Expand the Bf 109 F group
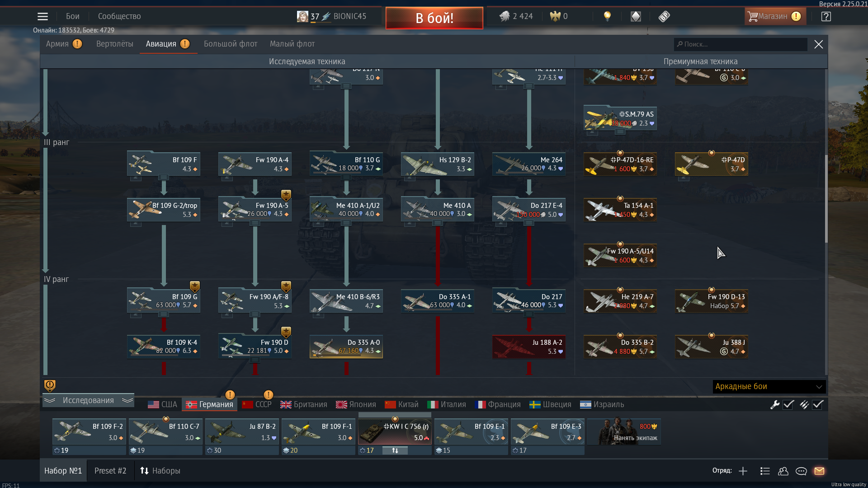This screenshot has width=868, height=488. [164, 178]
